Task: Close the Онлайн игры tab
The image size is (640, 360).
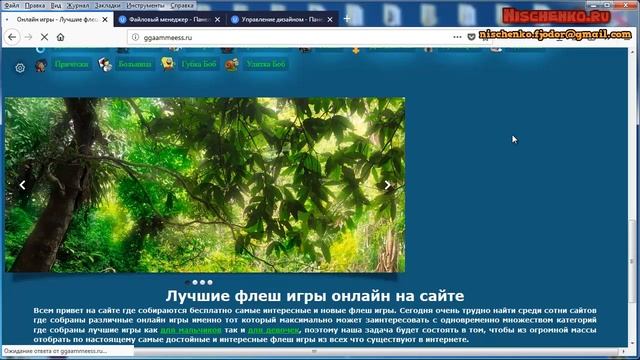Action: pos(105,19)
